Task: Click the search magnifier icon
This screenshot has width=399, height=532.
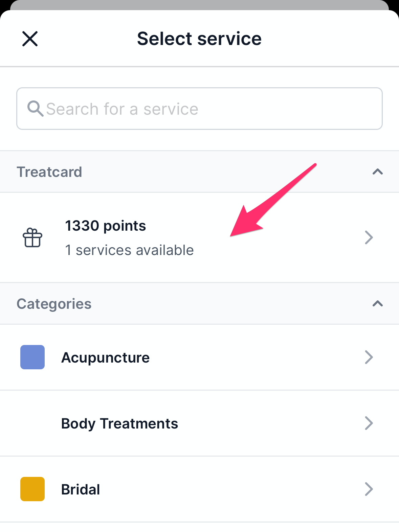Action: tap(35, 109)
